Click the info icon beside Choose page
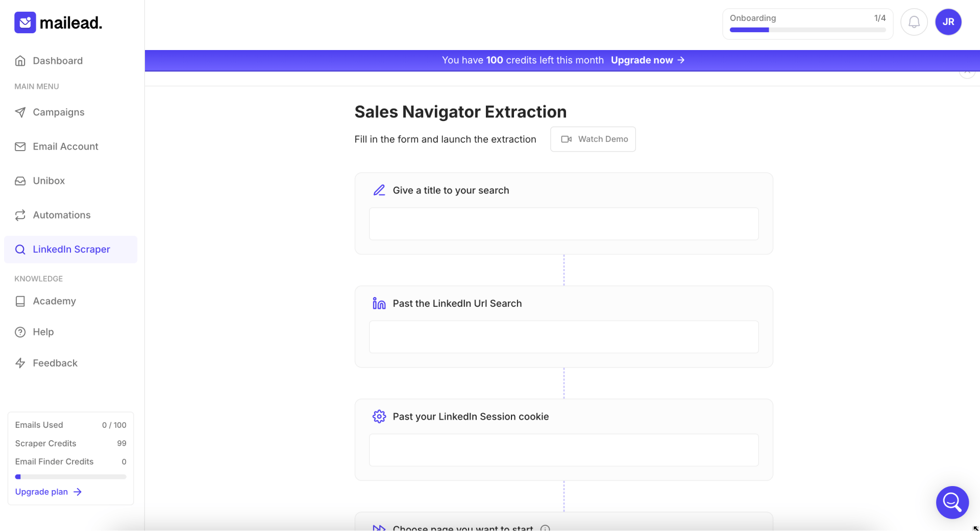This screenshot has height=531, width=980. tap(545, 528)
